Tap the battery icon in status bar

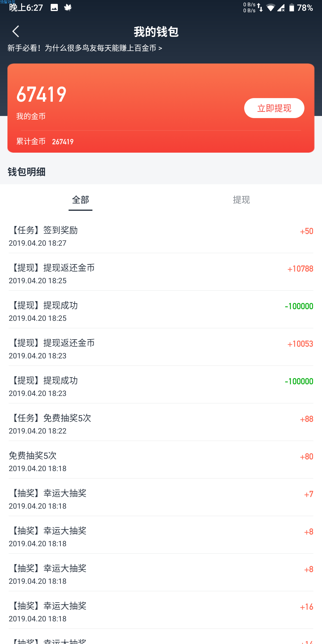(292, 7)
